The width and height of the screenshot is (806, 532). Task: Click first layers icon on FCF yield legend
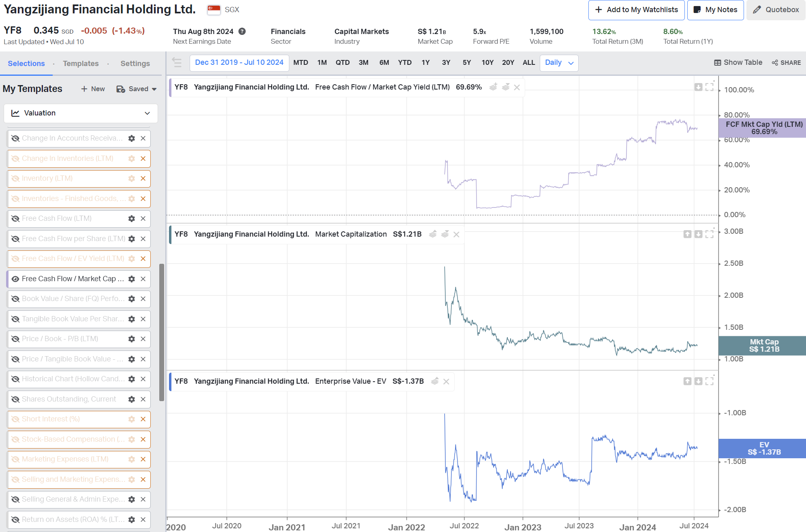pos(493,87)
